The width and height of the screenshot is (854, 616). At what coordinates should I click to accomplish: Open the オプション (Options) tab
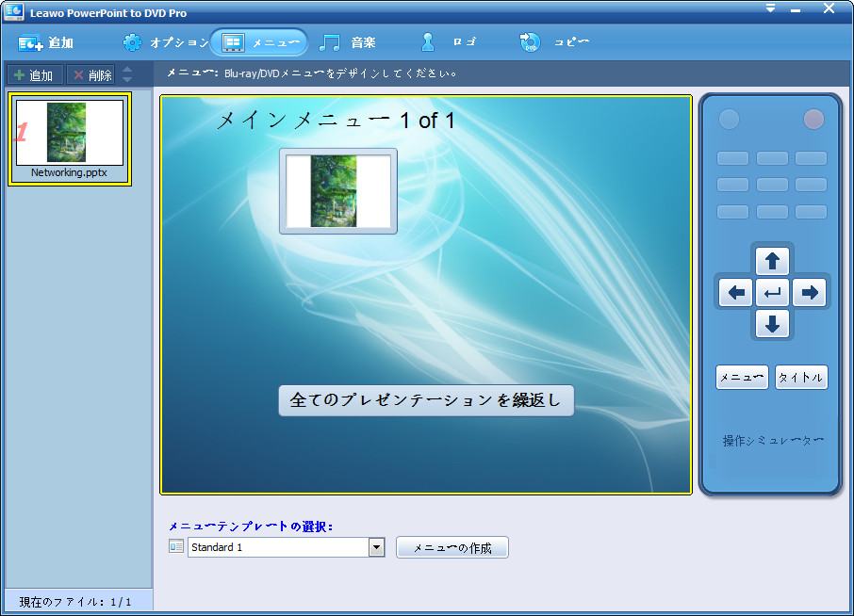165,42
